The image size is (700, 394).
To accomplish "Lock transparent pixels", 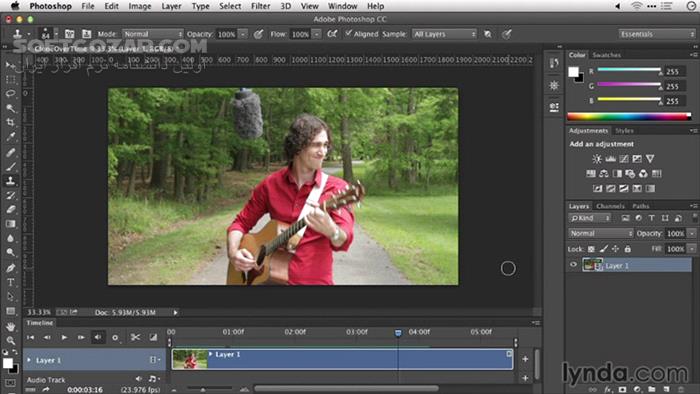I will tap(591, 249).
